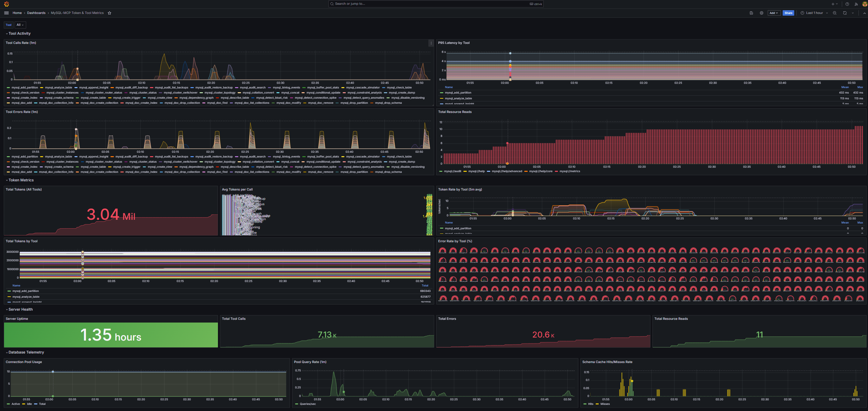Click the plus new item icon

point(833,4)
